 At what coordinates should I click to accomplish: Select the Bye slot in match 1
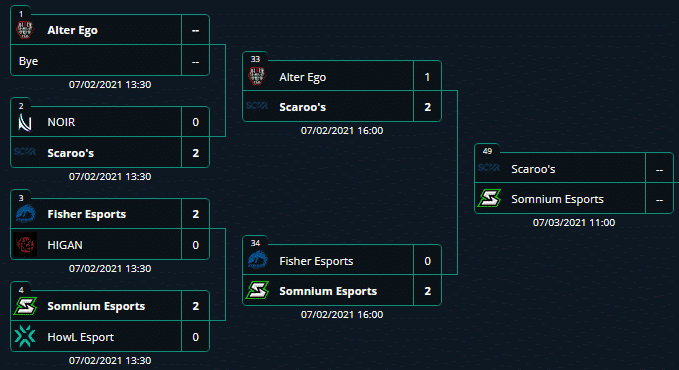tap(96, 61)
